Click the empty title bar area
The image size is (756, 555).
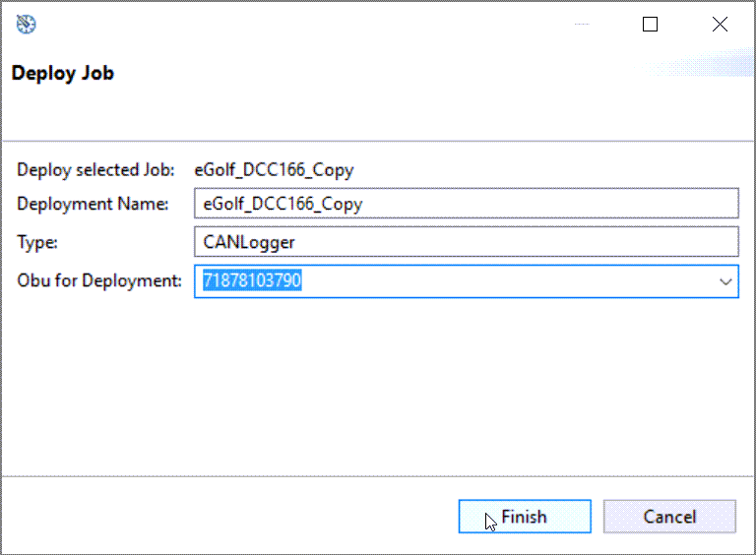pyautogui.click(x=295, y=25)
